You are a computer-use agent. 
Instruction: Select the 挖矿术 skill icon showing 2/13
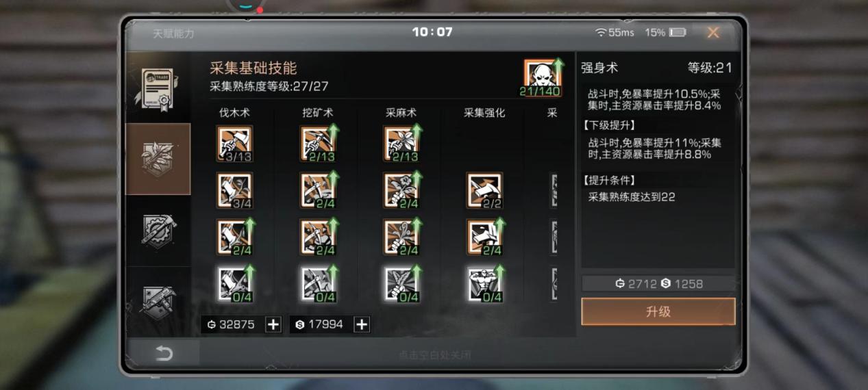(318, 144)
